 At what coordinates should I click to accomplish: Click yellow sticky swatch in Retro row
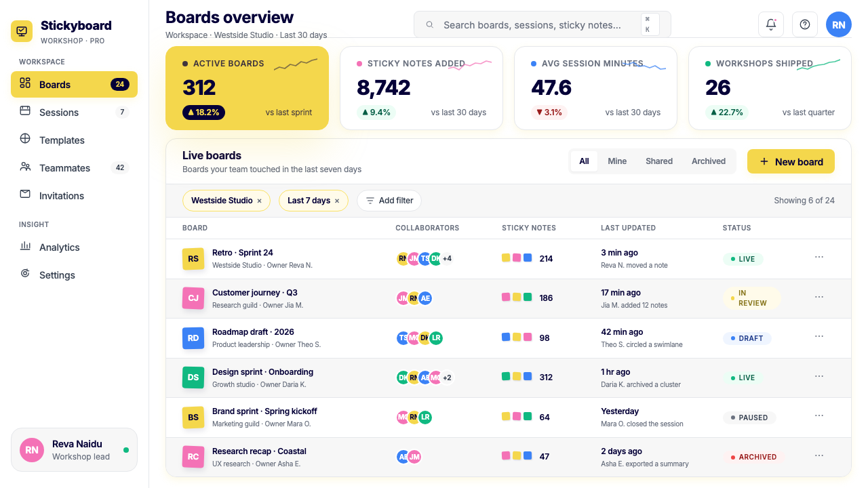pos(506,258)
